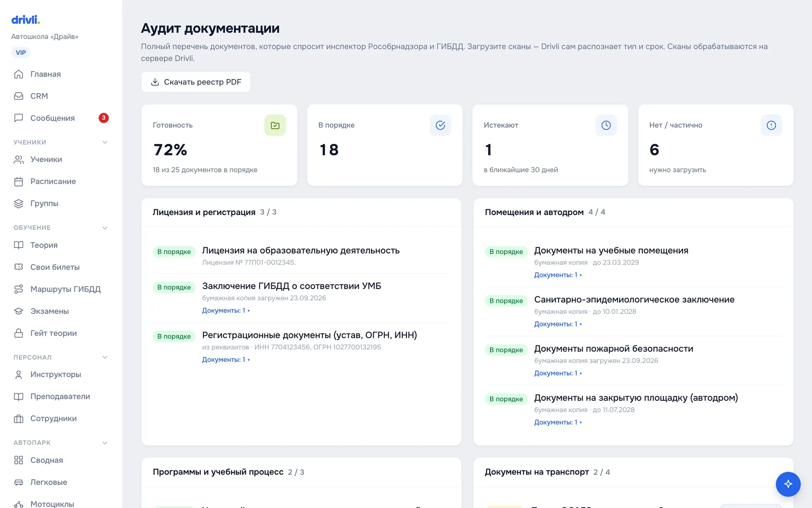Viewport: 812px width, 508px height.
Task: Click the ticket icon for Свои билеты
Action: (x=19, y=267)
